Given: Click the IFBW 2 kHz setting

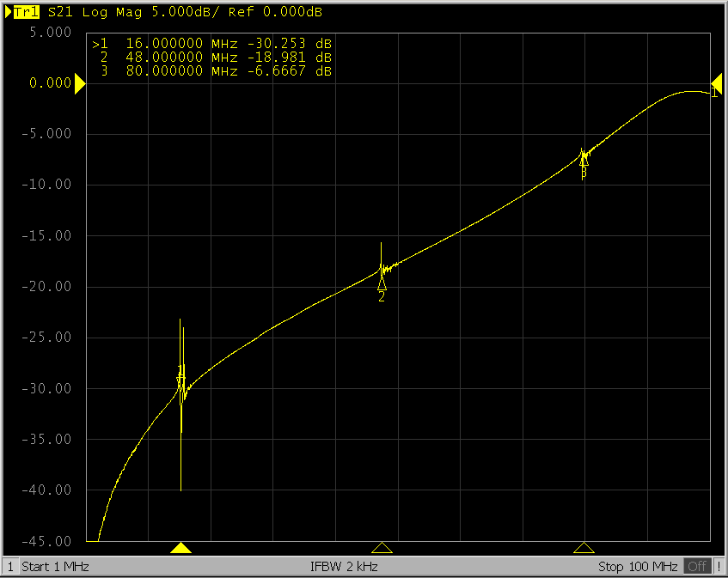Looking at the screenshot, I should (x=344, y=567).
